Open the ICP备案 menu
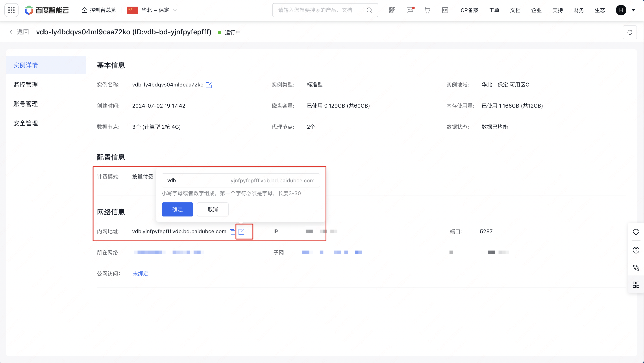 (x=469, y=10)
